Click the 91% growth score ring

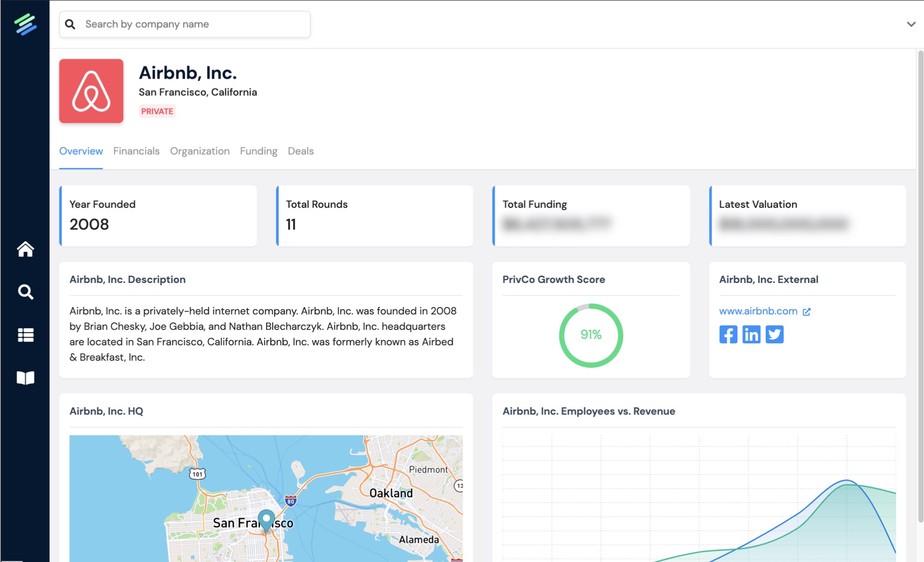point(591,335)
